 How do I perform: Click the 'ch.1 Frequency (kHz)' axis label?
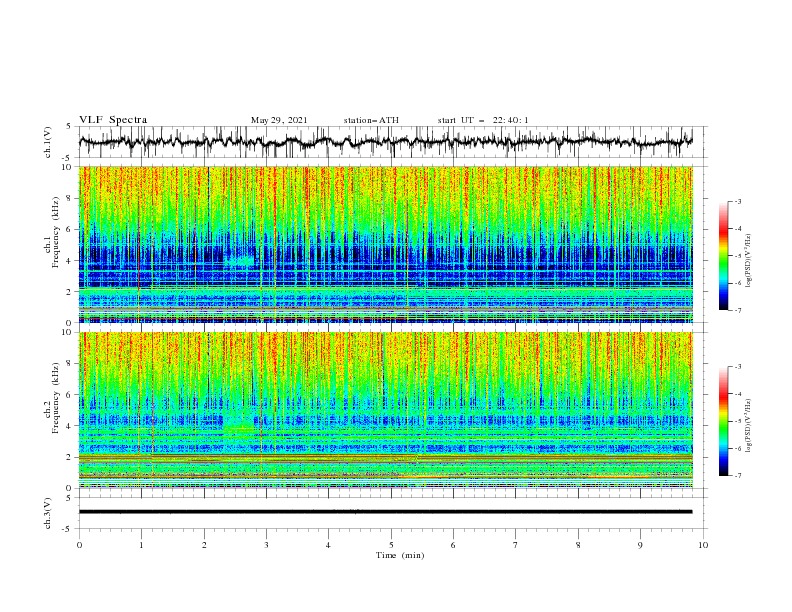[53, 232]
